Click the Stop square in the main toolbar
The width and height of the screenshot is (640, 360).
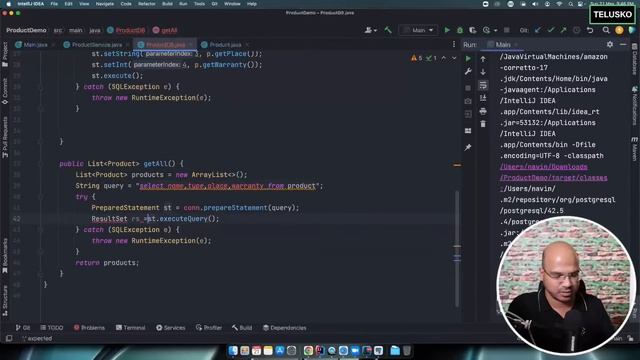pos(507,30)
